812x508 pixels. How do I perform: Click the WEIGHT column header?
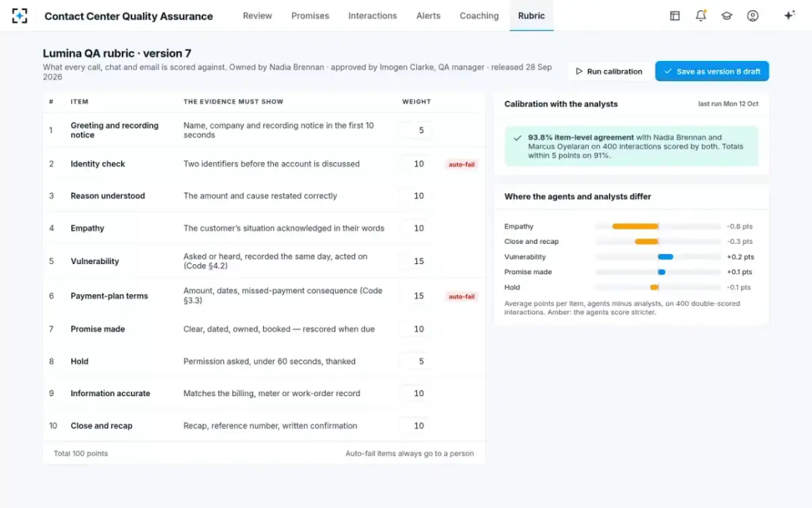pos(416,102)
